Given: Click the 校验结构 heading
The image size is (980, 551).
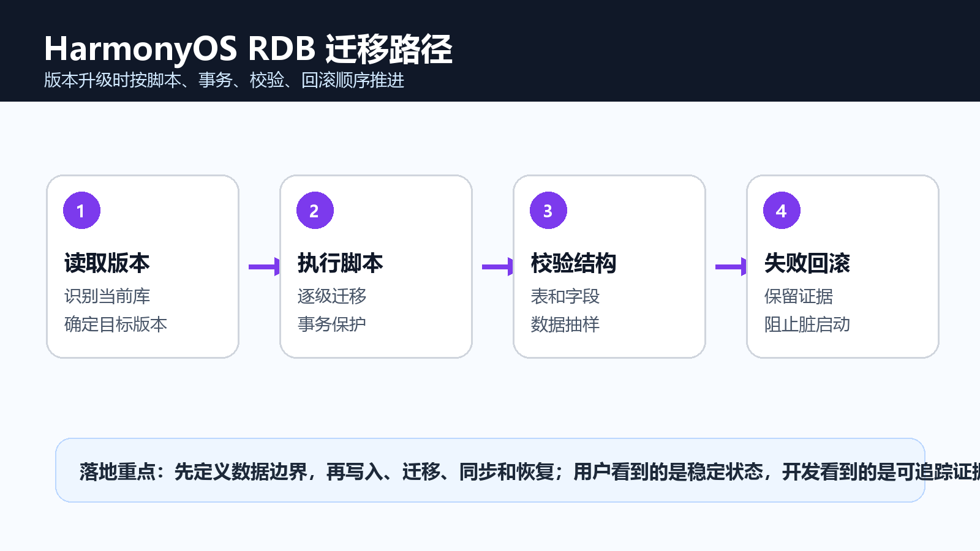Looking at the screenshot, I should (574, 263).
